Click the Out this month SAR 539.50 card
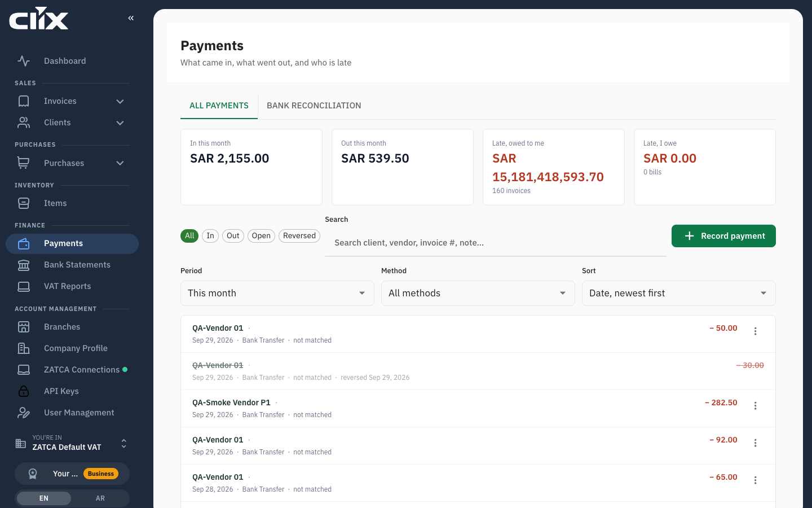The height and width of the screenshot is (508, 812). tap(403, 167)
